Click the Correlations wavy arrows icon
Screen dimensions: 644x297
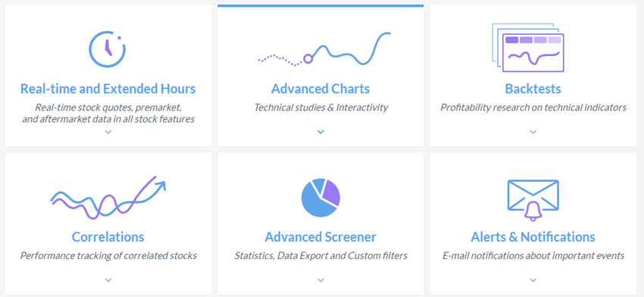[108, 197]
